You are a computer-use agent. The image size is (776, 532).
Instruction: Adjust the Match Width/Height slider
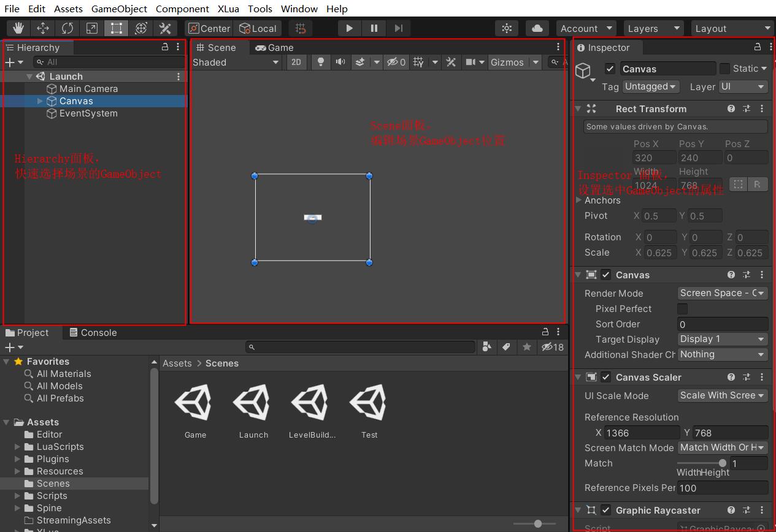(x=702, y=463)
